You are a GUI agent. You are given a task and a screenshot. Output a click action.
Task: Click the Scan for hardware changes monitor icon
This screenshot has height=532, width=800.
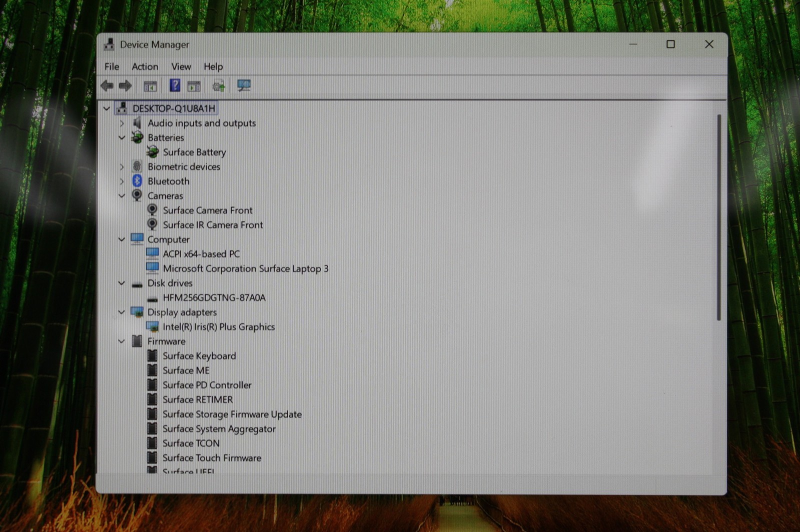(244, 85)
